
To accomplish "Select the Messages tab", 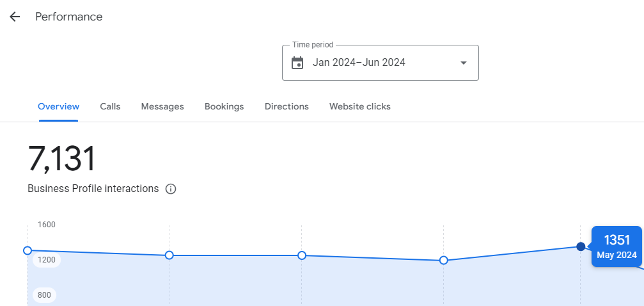I will click(x=162, y=107).
